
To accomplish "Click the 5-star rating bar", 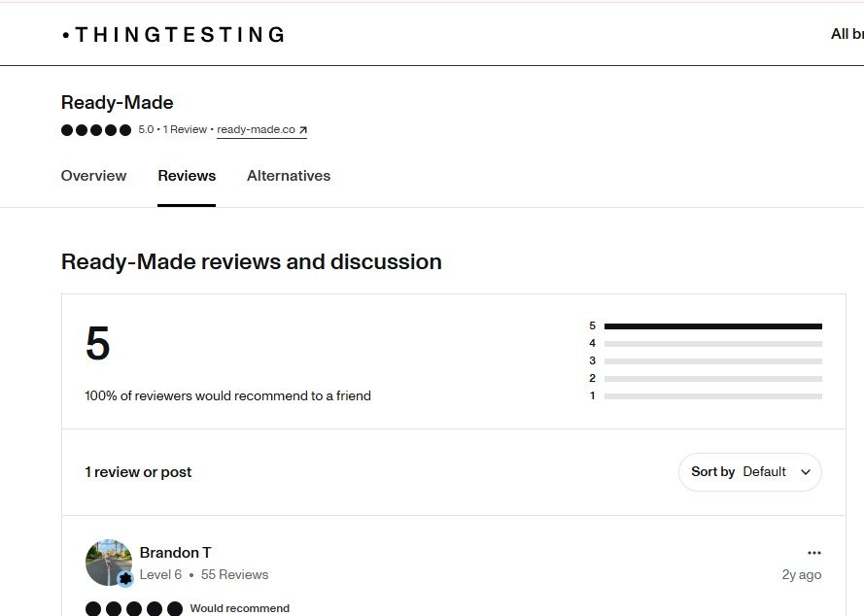I will [713, 326].
